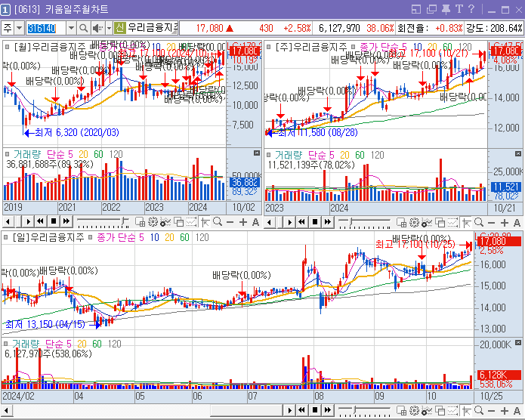
Task: Close the monthly volume pane with its x
Action: tap(257, 153)
